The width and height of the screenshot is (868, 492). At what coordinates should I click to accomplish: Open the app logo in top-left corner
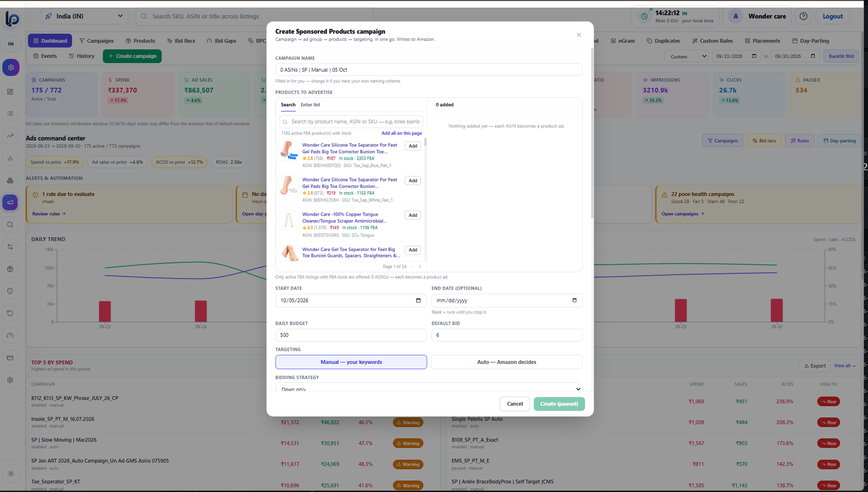tap(12, 18)
